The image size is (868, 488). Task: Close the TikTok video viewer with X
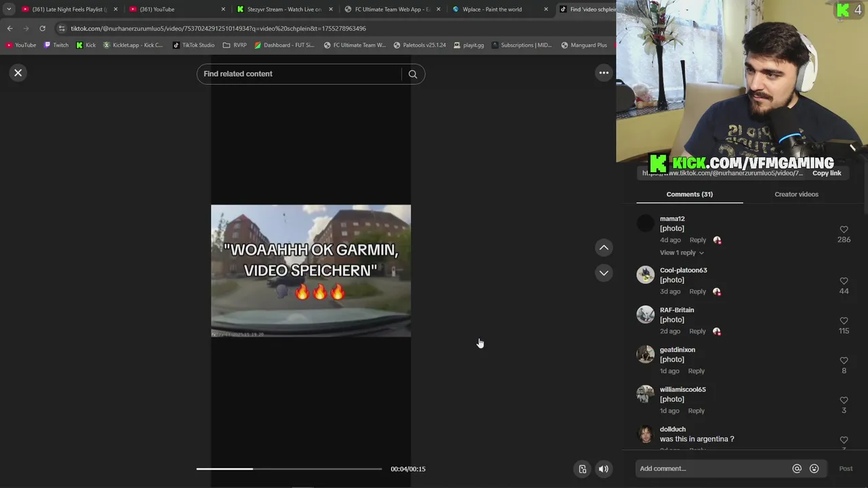[x=18, y=73]
